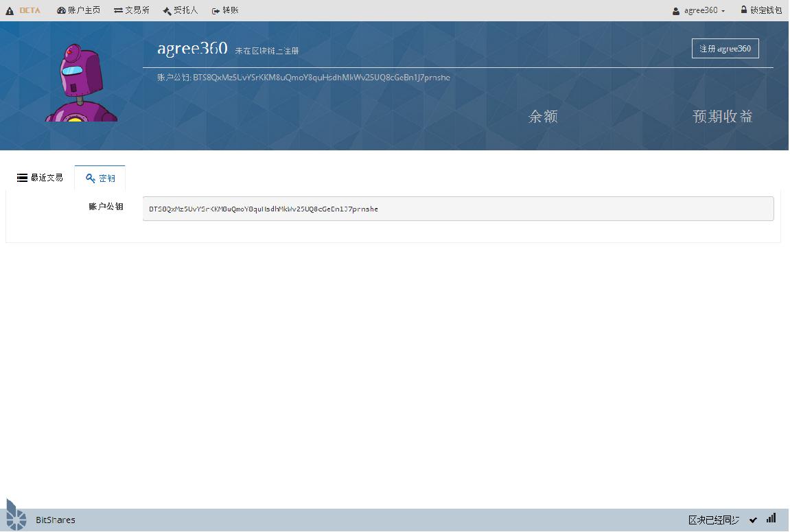Click the agree360 account name heading
The height and width of the screenshot is (532, 790).
192,49
